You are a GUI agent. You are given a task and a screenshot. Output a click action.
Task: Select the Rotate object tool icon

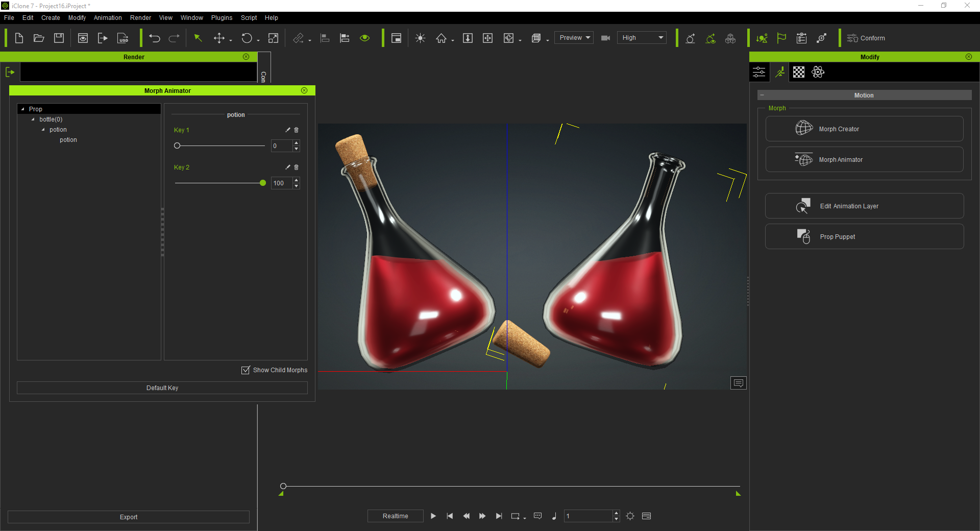coord(247,38)
